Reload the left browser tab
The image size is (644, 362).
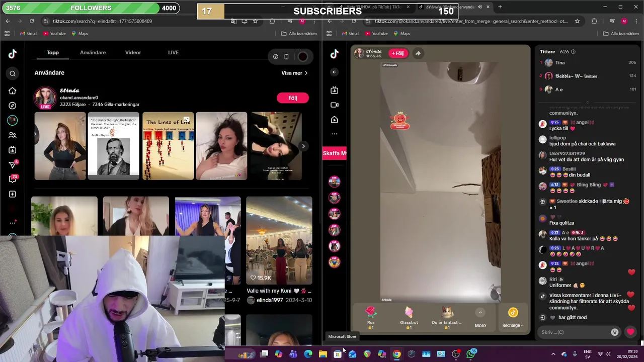[x=32, y=21]
